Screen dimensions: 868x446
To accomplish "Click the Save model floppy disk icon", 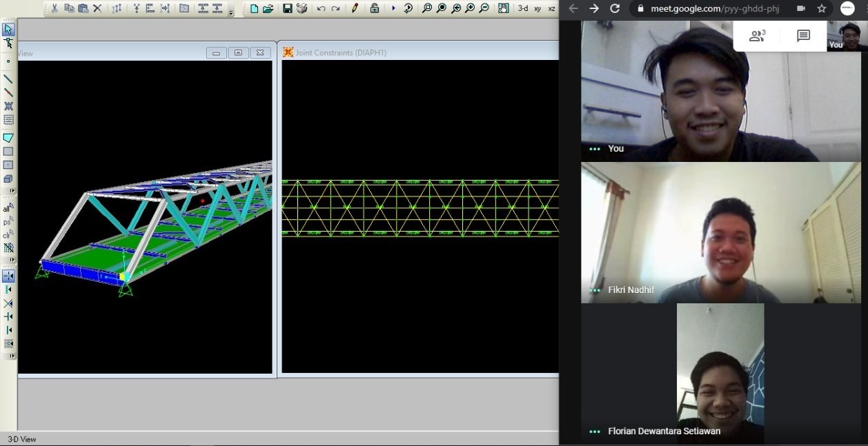I will coord(287,8).
